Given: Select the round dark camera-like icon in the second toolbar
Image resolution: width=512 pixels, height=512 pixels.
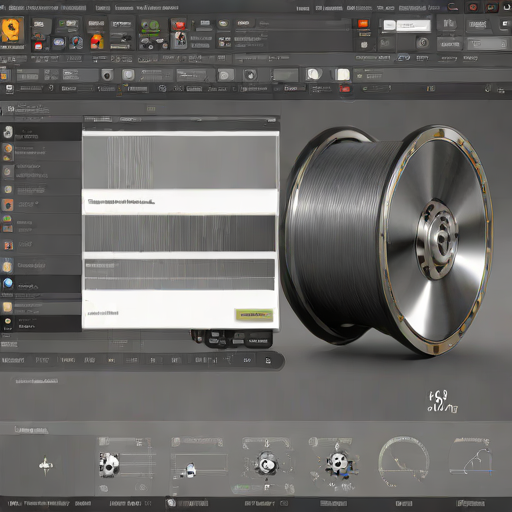Looking at the screenshot, I should 107,75.
